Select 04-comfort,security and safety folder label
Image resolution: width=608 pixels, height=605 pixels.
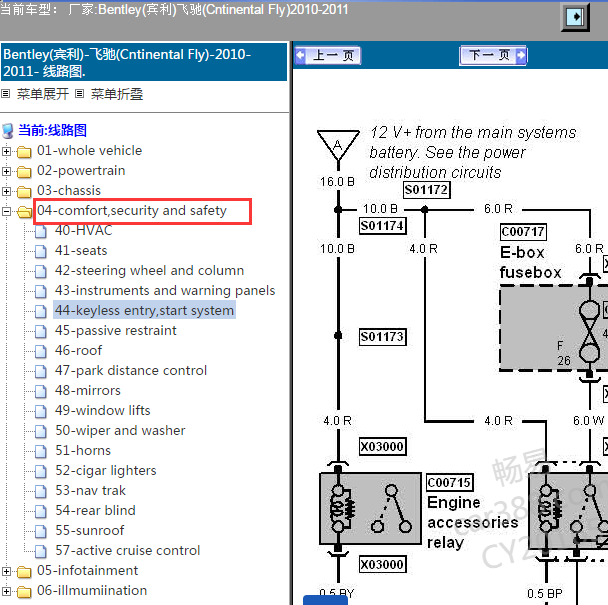point(132,211)
